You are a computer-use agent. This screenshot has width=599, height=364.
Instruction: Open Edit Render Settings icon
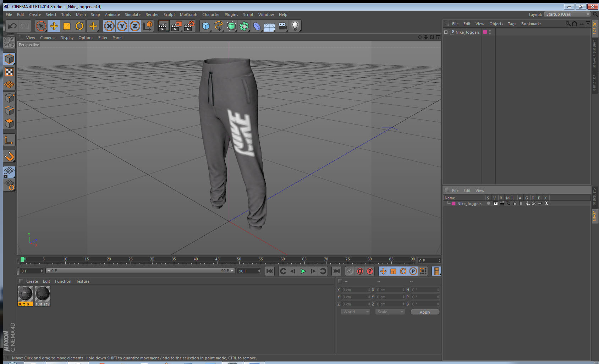coord(189,26)
